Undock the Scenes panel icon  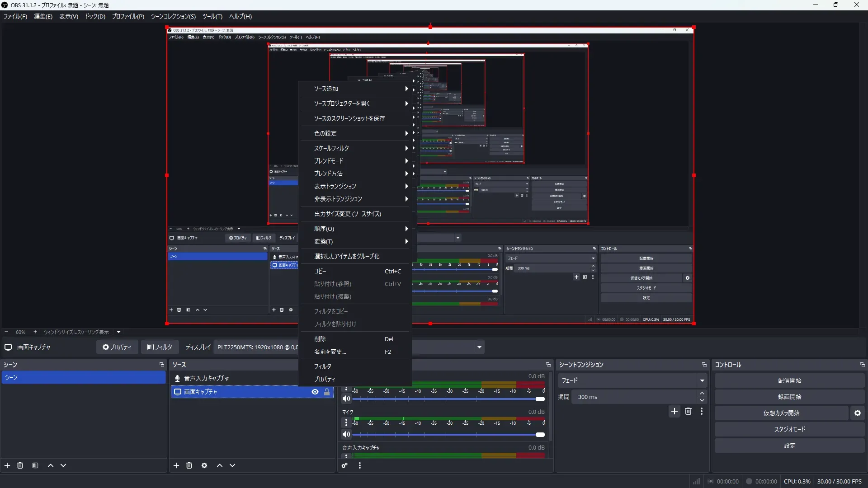tap(161, 365)
